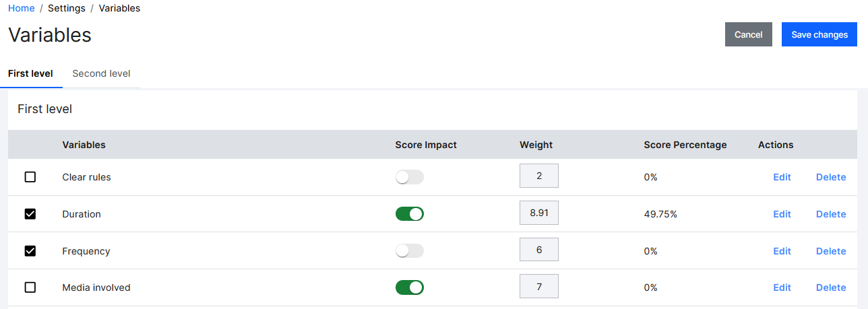Viewport: 868px width, 309px height.
Task: Turn on Frequency Score Impact switch
Action: (409, 251)
